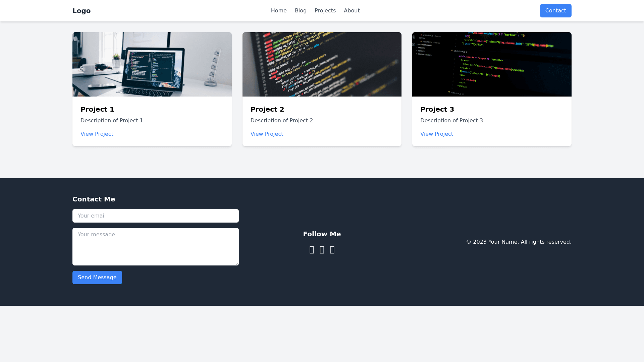Image resolution: width=644 pixels, height=362 pixels.
Task: Click the first social icon under Follow Me
Action: pos(312,250)
